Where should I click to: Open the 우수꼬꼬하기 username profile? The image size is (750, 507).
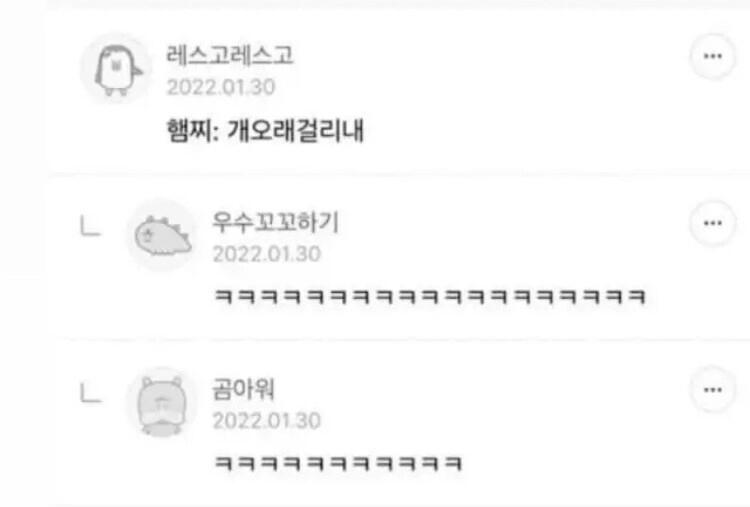pos(276,222)
